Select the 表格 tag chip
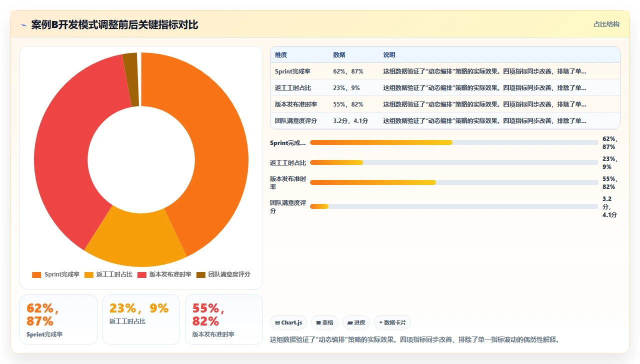This screenshot has height=364, width=640. coord(325,322)
